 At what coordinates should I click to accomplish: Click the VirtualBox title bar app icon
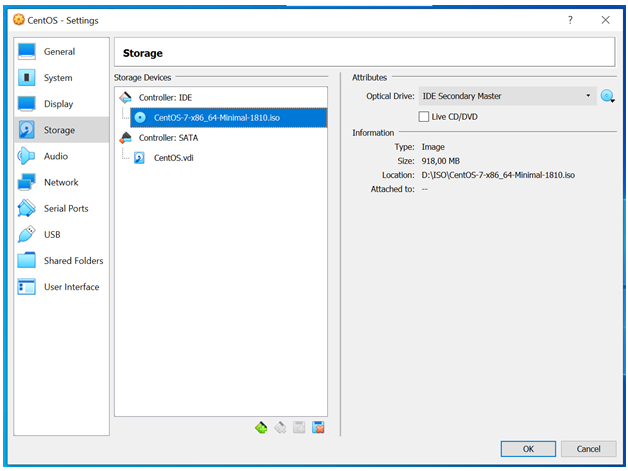(18, 20)
